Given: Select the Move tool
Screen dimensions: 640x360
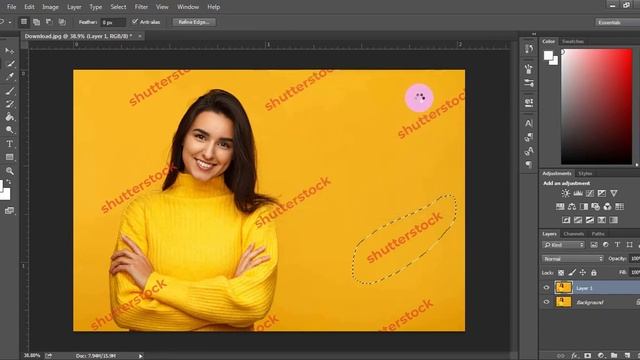Looking at the screenshot, I should click(x=9, y=51).
